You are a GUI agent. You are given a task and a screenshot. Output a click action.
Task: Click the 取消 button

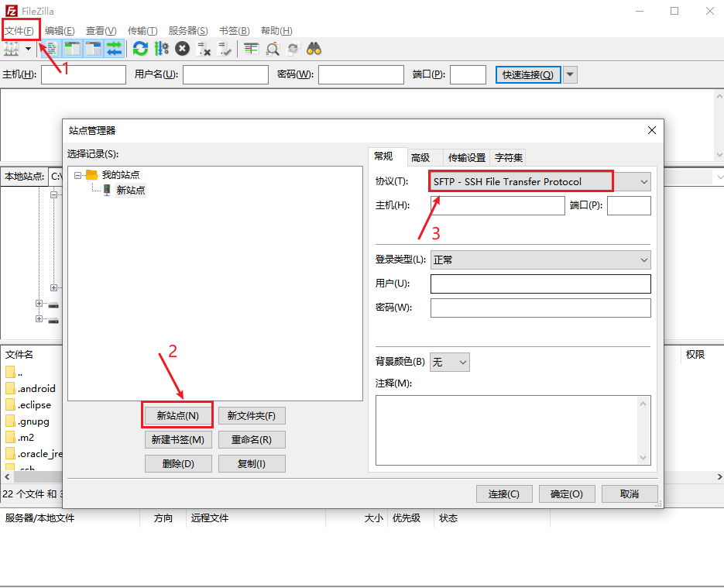click(x=630, y=494)
